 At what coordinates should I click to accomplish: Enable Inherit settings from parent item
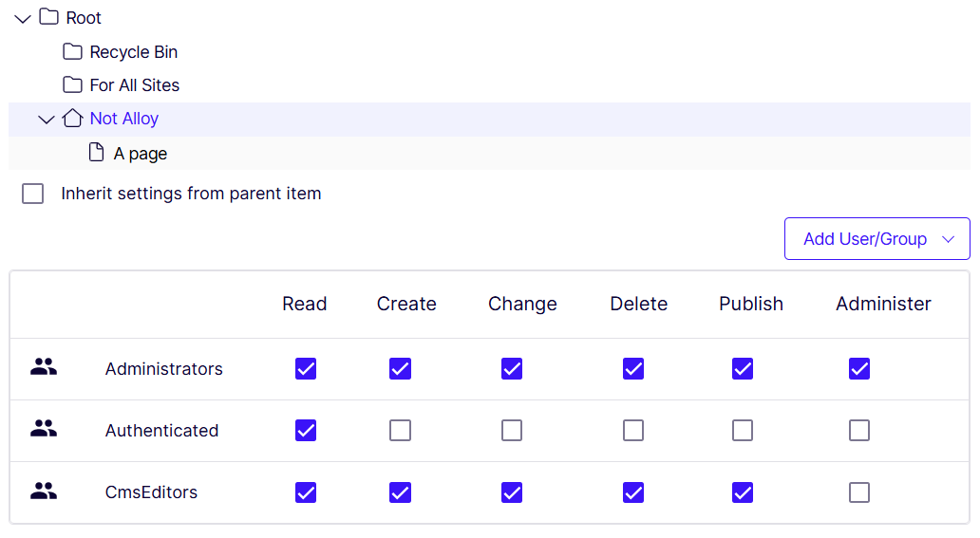(x=33, y=194)
